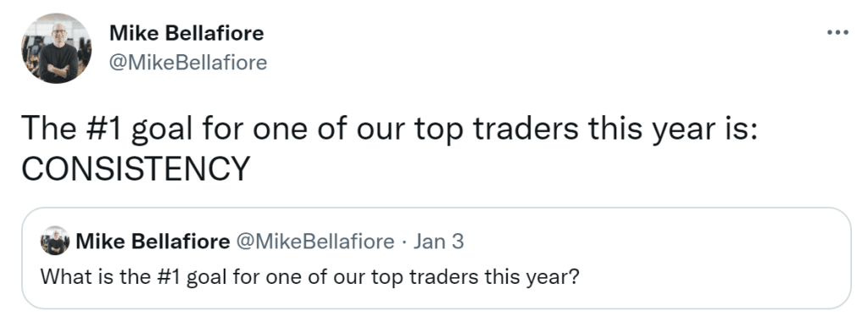
Task: Click the small avatar in the quoted tweet
Action: 54,241
